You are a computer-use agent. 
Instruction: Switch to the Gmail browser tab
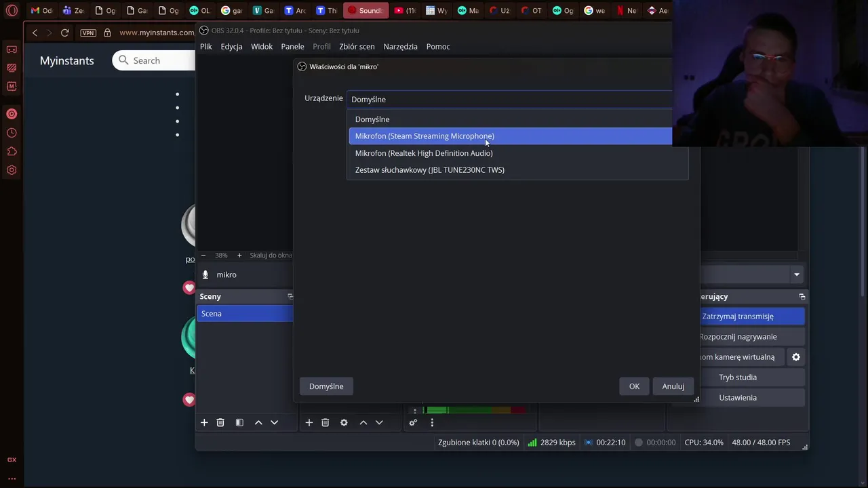(x=41, y=10)
